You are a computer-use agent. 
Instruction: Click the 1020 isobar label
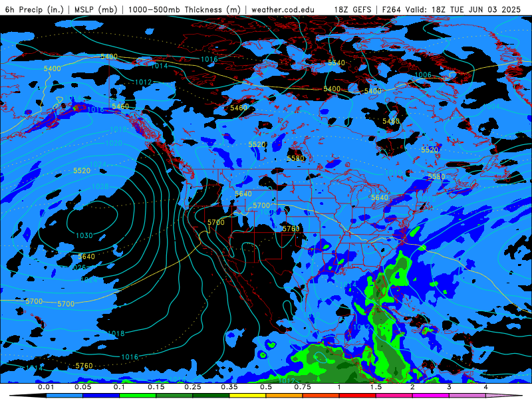click(x=114, y=143)
